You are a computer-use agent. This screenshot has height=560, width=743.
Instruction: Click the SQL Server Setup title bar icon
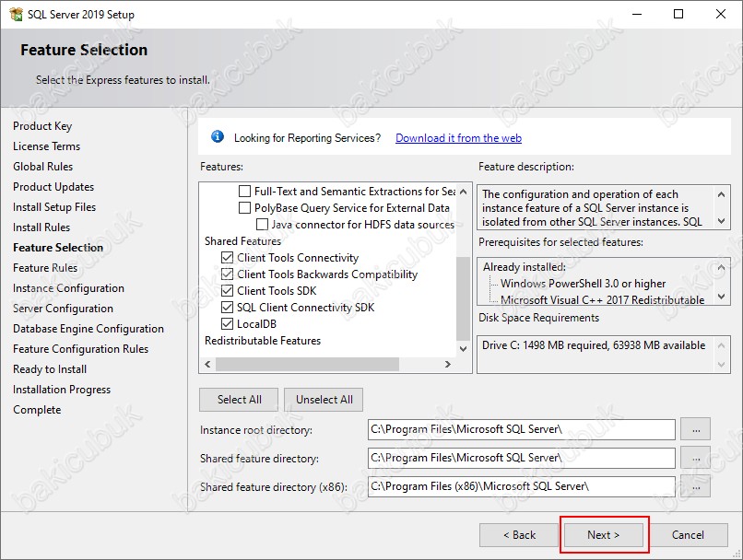(x=16, y=14)
